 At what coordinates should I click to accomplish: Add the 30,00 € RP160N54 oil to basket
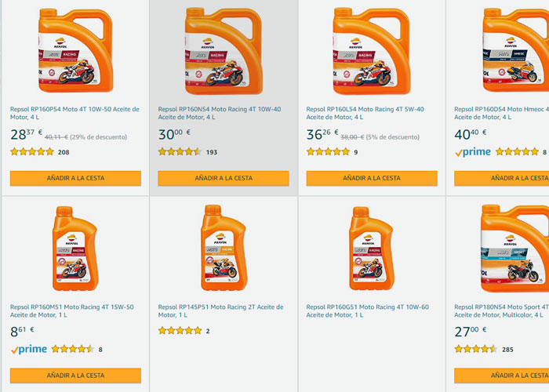[x=224, y=178]
